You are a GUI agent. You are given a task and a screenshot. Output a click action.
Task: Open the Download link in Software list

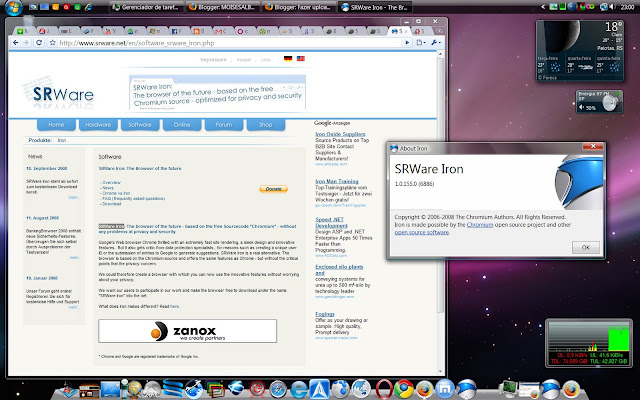point(112,204)
